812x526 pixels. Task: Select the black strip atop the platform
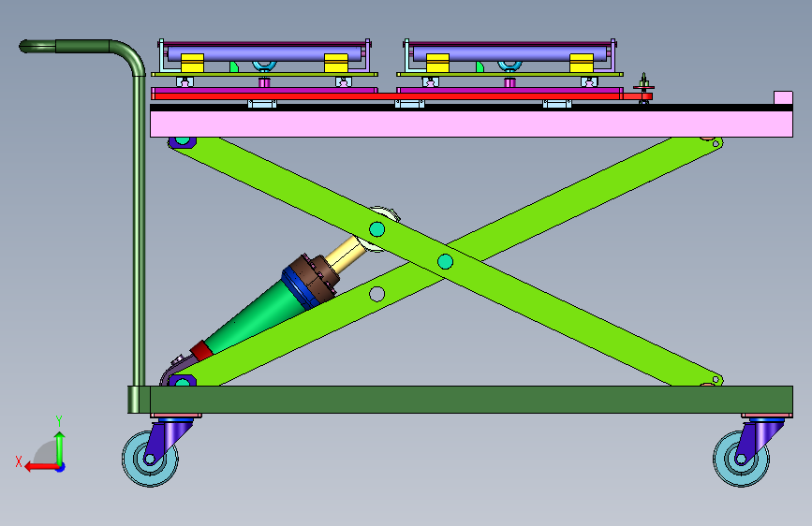click(471, 108)
